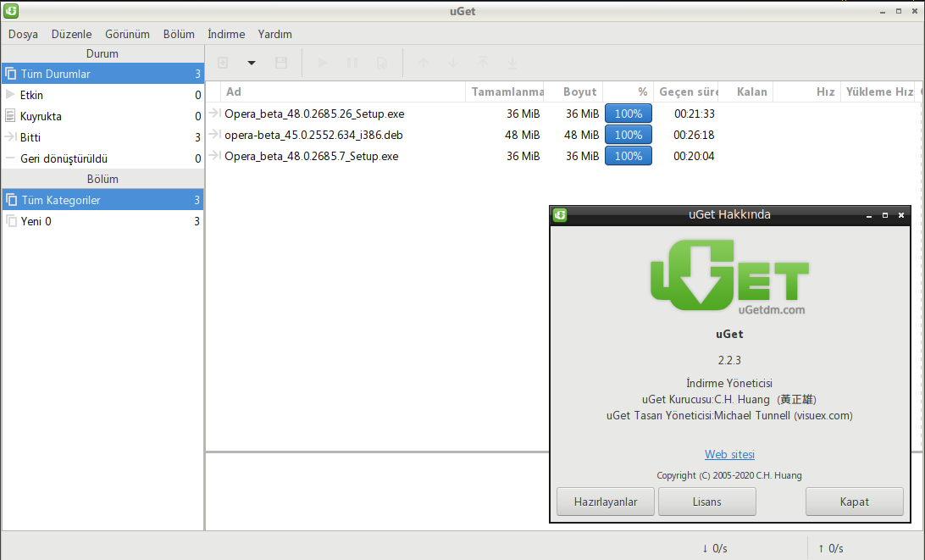Click finished icon beside opera-beta_45.0.2552.634 deb
925x560 pixels.
[x=215, y=134]
